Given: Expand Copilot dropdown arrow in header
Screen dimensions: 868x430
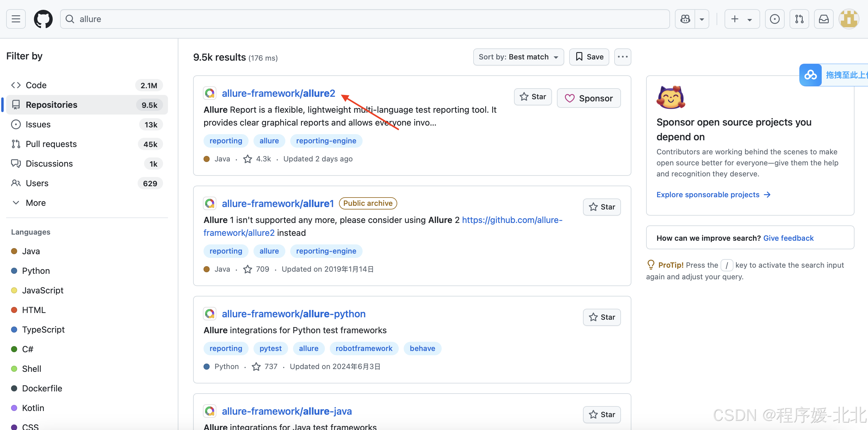Looking at the screenshot, I should click(702, 19).
